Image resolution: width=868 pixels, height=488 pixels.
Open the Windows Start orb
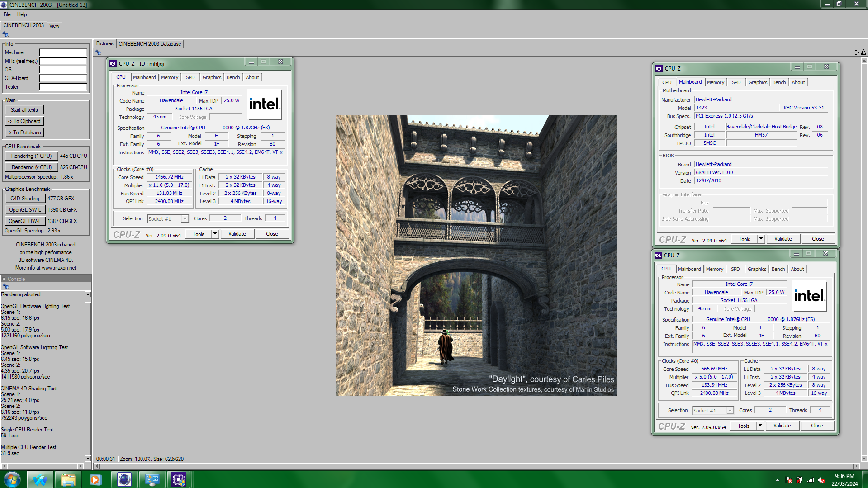pyautogui.click(x=12, y=479)
